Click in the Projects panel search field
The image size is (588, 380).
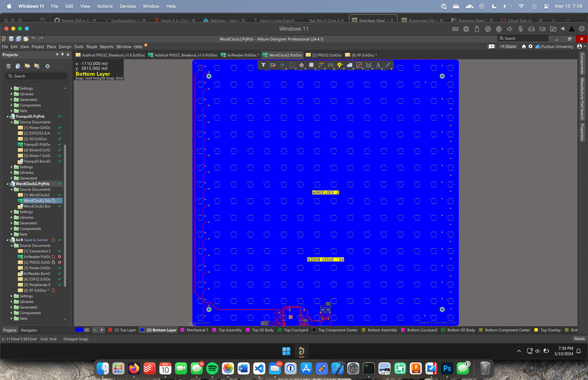[x=37, y=76]
